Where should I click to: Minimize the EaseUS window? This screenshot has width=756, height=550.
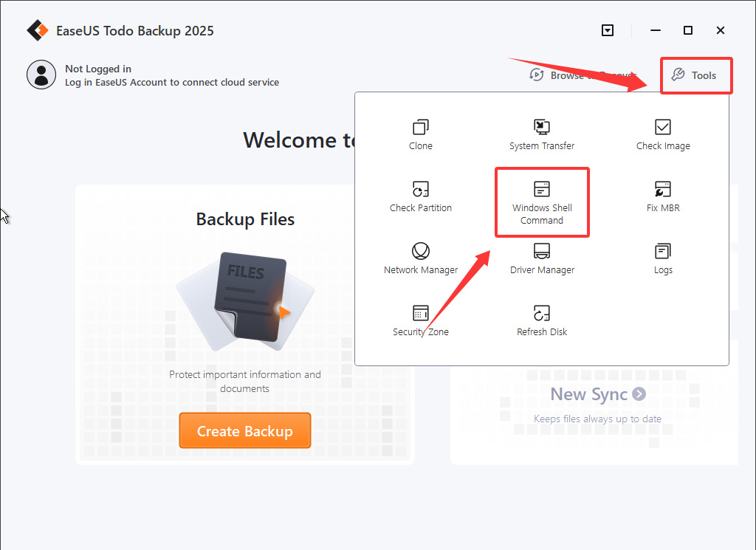click(656, 30)
